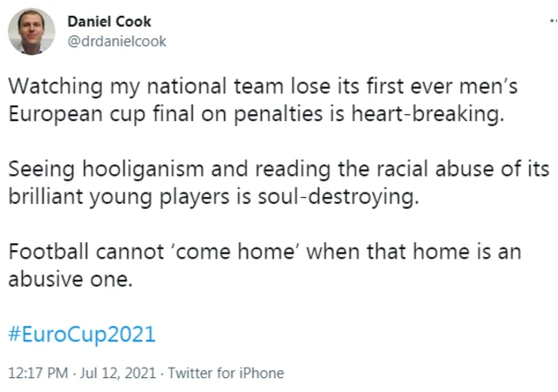Click Daniel Cook's profile picture

point(32,32)
